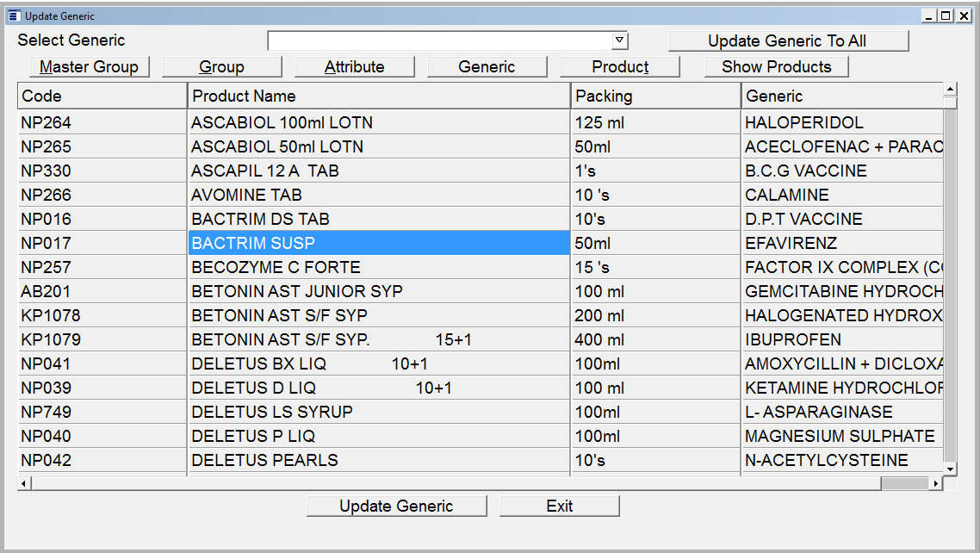Click B.C.G VACCINE generic cell

point(842,171)
